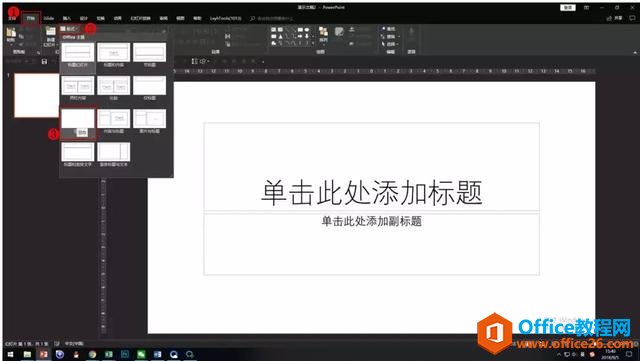This screenshot has height=361, width=640.
Task: Open the 选择 select dropdown
Action: tap(390, 44)
